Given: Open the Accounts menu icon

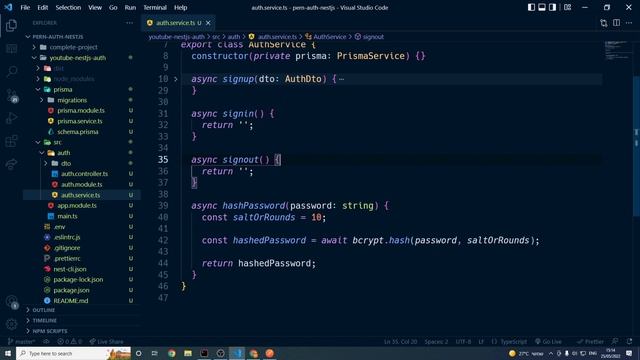Looking at the screenshot, I should (11, 302).
